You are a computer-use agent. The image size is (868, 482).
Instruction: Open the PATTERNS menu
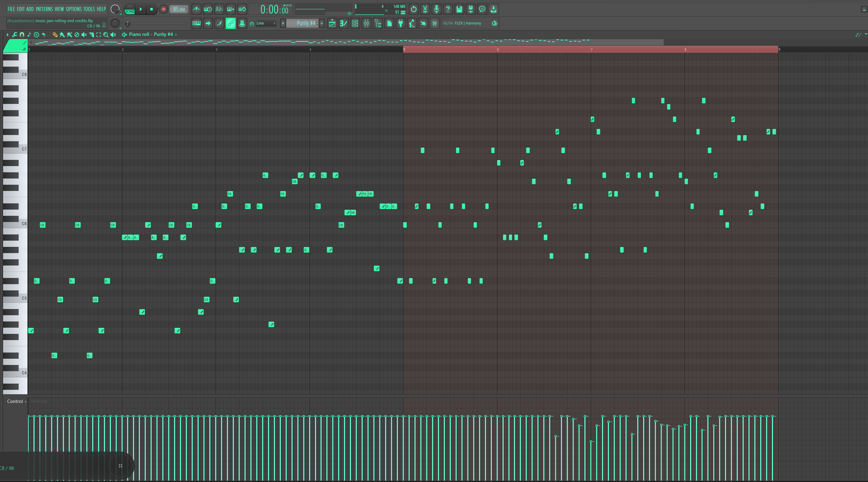[44, 9]
